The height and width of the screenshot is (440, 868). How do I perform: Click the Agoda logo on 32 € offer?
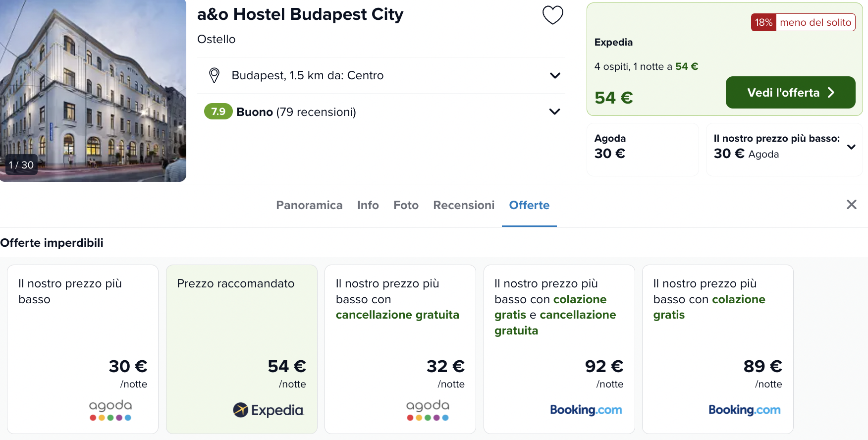[428, 410]
